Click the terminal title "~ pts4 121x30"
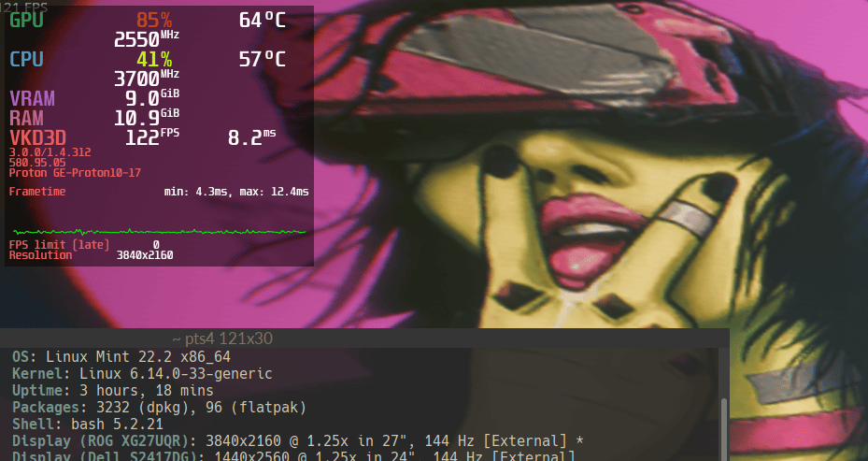868x461 pixels. [x=222, y=338]
